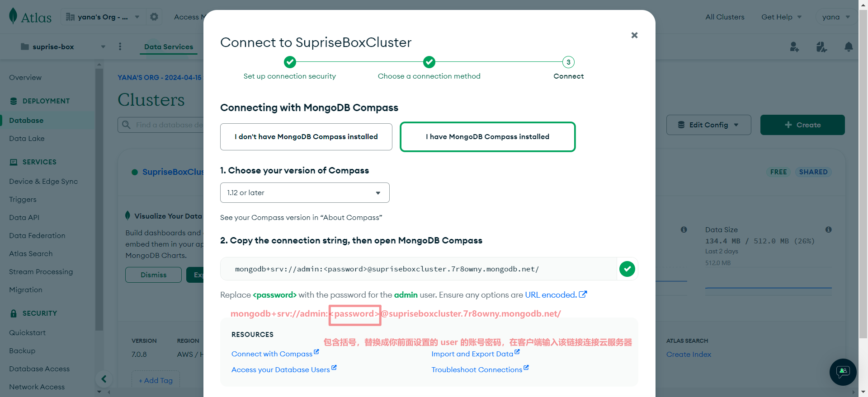Image resolution: width=868 pixels, height=397 pixels.
Task: Open the organization settings gear icon
Action: pos(154,17)
